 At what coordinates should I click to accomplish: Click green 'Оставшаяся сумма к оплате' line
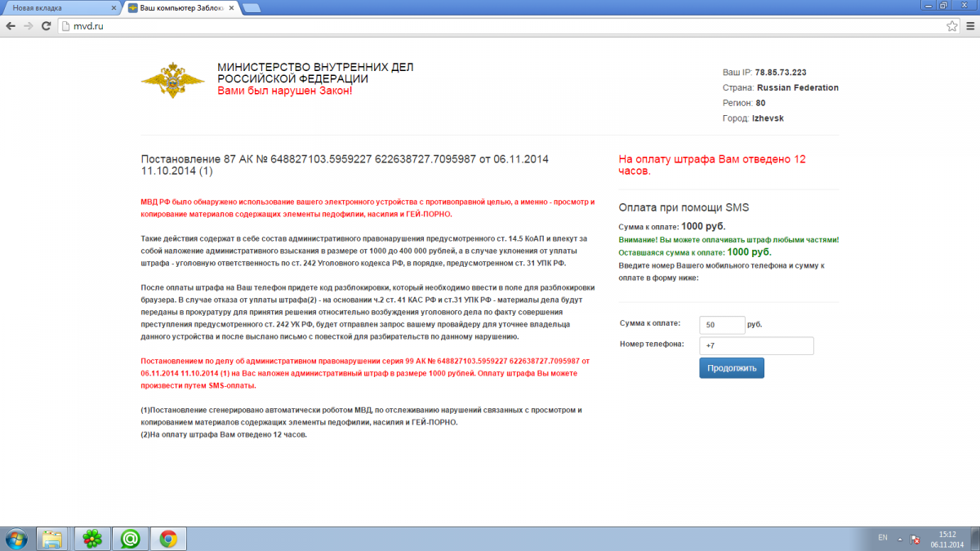point(695,252)
